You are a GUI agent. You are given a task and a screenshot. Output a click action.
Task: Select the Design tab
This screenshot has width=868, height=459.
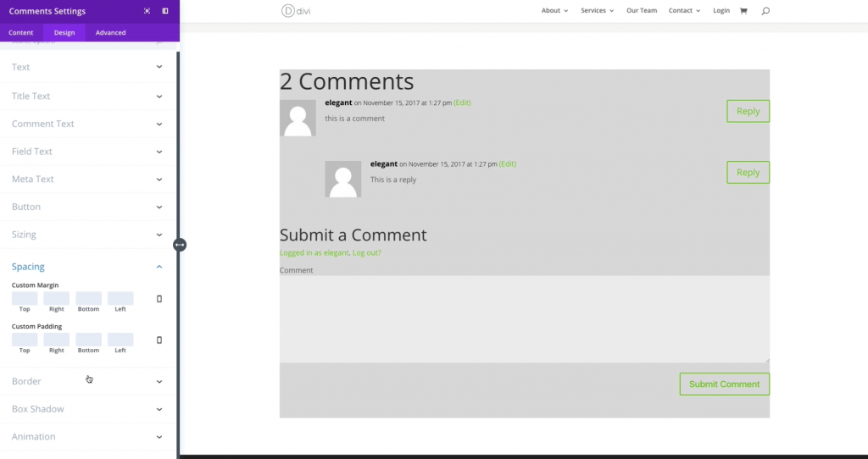pos(64,33)
